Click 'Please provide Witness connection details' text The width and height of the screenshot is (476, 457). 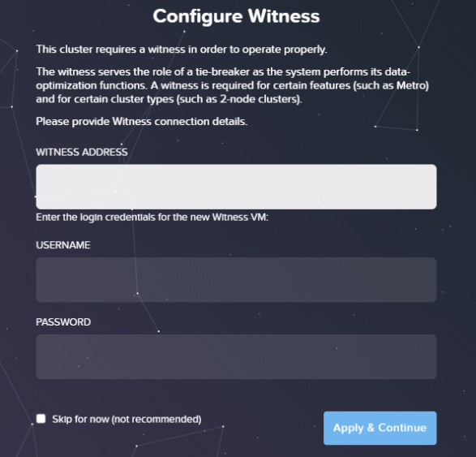pos(142,122)
